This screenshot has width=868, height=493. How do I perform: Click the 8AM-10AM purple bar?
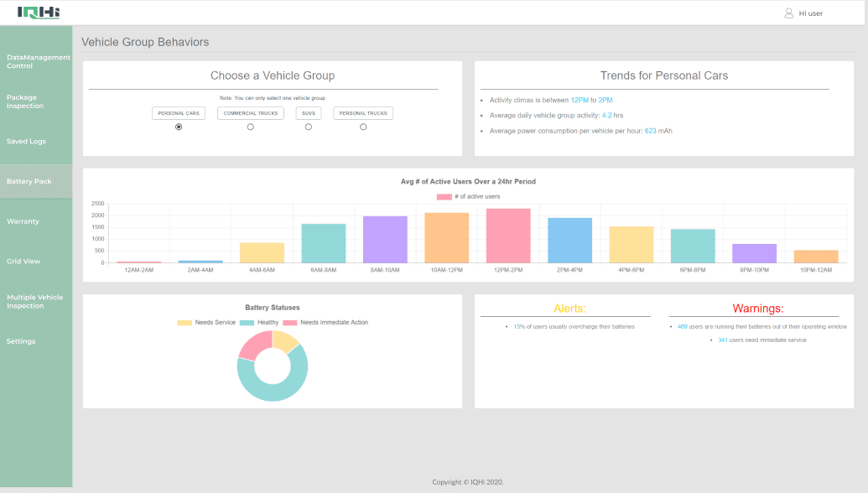click(385, 240)
